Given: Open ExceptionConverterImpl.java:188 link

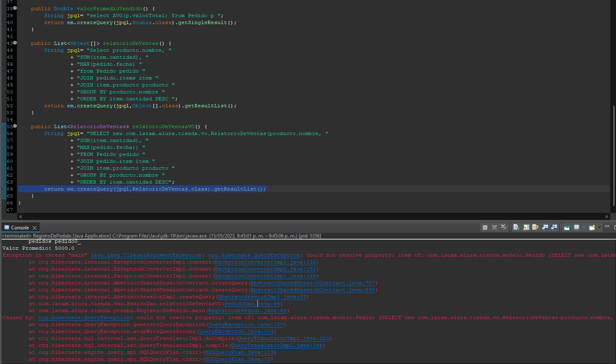Looking at the screenshot, I should (x=266, y=276).
